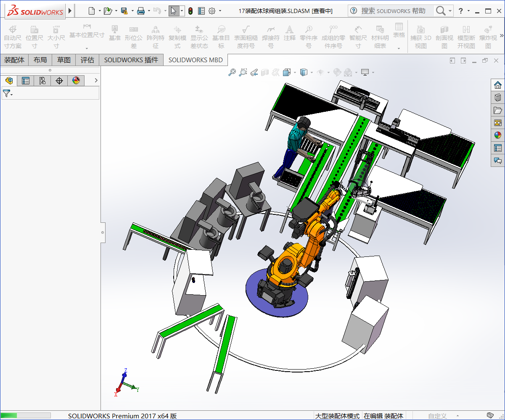Expand the ribbon overflow chevron

pyautogui.click(x=502, y=35)
